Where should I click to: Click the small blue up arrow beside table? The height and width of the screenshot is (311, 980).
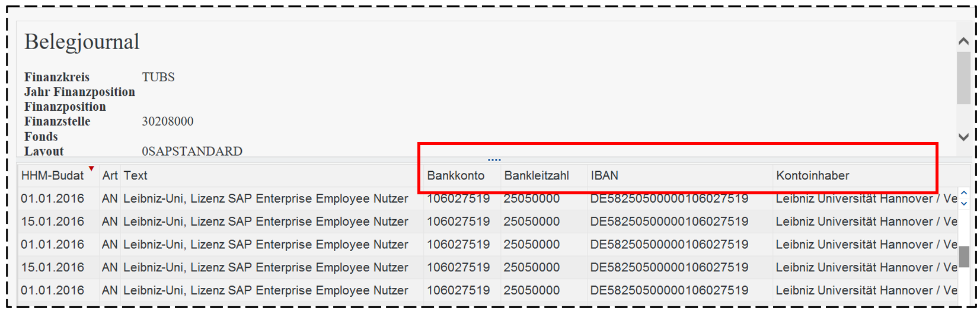click(964, 194)
